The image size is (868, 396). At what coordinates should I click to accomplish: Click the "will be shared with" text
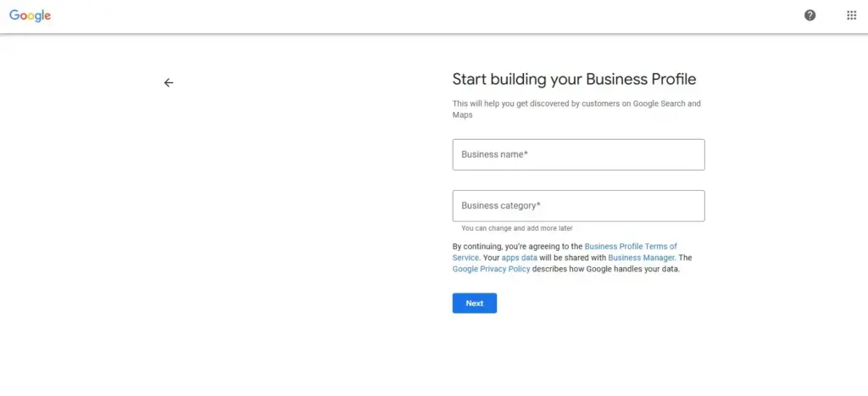click(x=573, y=258)
